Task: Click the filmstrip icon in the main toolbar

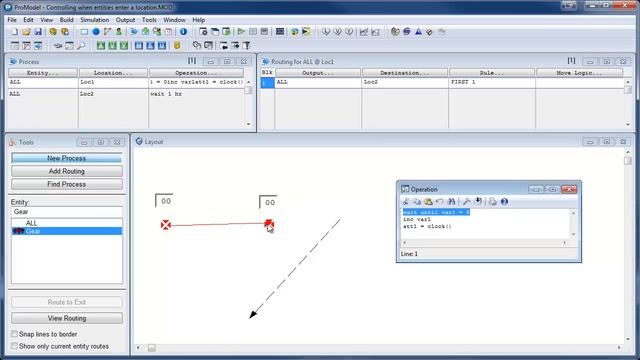Action: pyautogui.click(x=280, y=32)
